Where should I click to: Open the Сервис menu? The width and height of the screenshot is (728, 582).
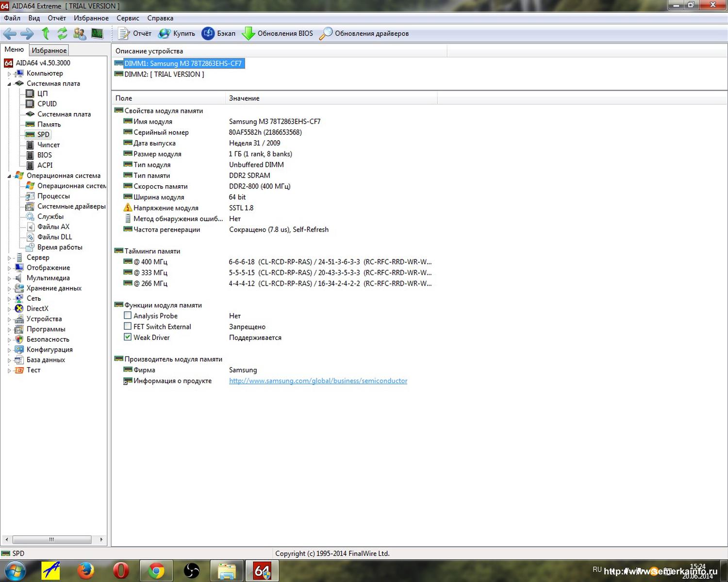click(128, 18)
